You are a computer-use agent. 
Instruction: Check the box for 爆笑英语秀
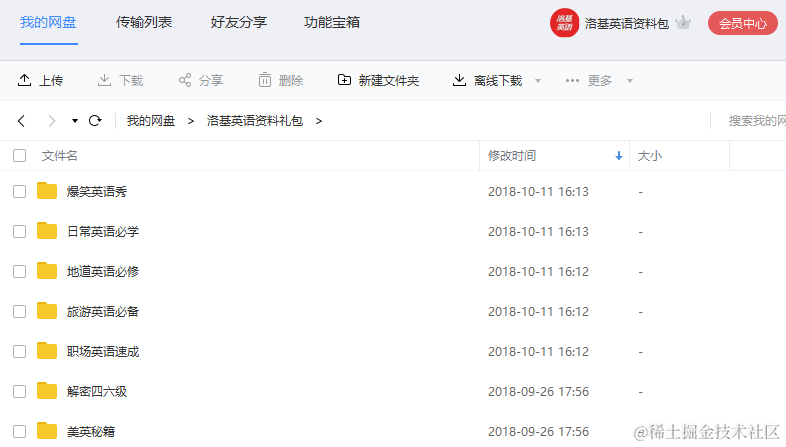[x=20, y=191]
